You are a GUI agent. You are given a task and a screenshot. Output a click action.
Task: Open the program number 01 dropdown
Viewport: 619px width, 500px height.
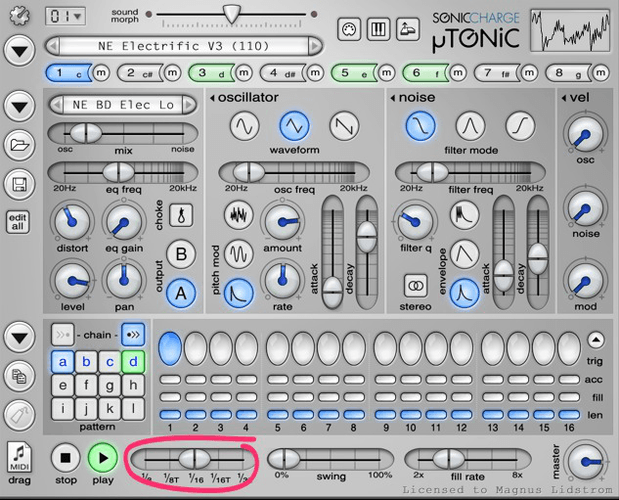pyautogui.click(x=65, y=17)
